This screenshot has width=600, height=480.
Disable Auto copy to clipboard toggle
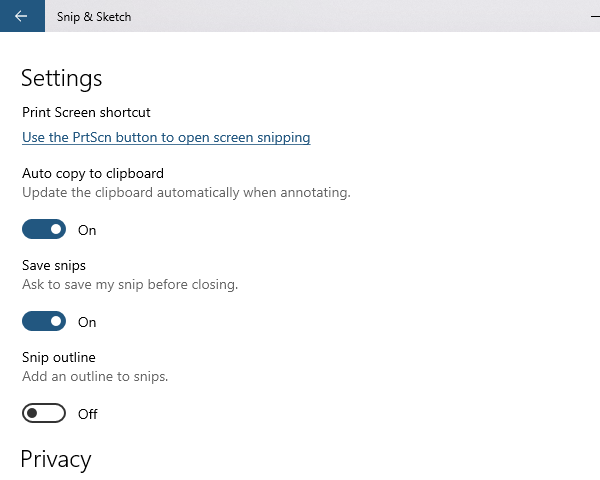tap(44, 230)
